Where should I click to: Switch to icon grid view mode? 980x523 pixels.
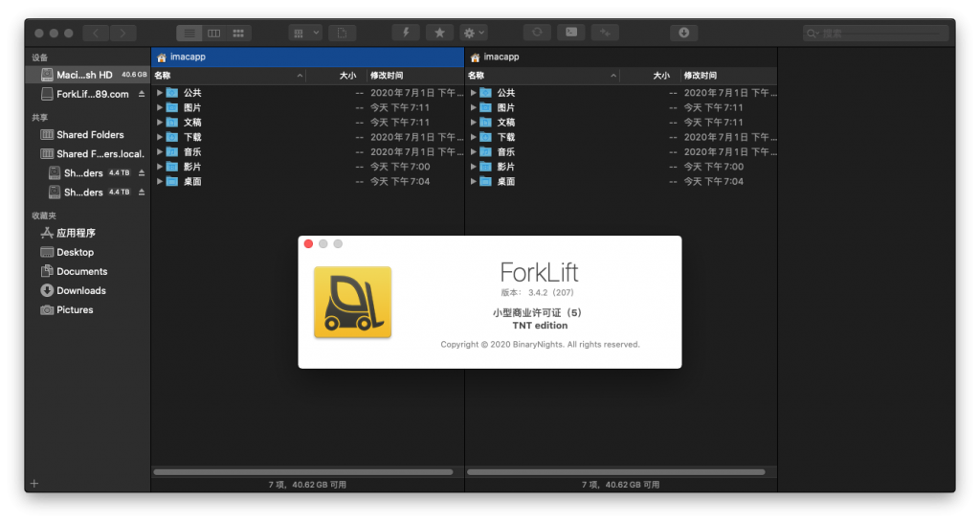pyautogui.click(x=238, y=34)
